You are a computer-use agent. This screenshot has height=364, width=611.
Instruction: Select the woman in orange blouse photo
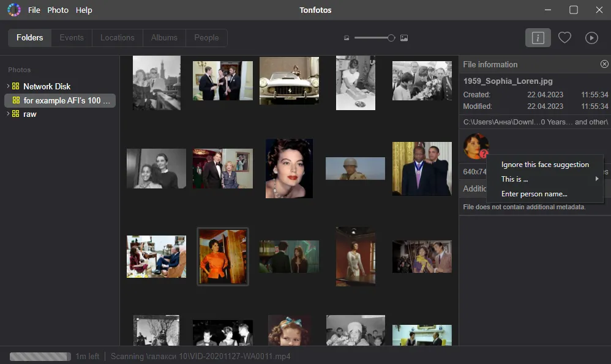222,256
